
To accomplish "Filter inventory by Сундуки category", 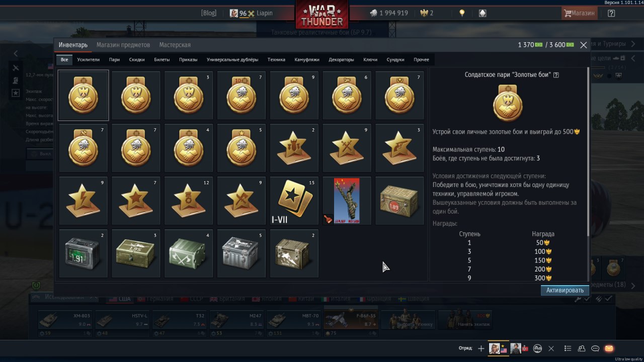I will (395, 59).
